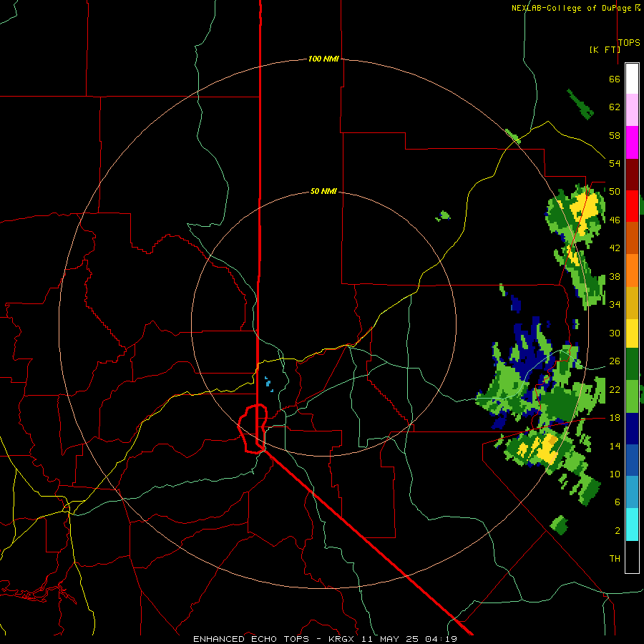Click the legend label 2
The width and height of the screenshot is (644, 644).
[x=617, y=531]
